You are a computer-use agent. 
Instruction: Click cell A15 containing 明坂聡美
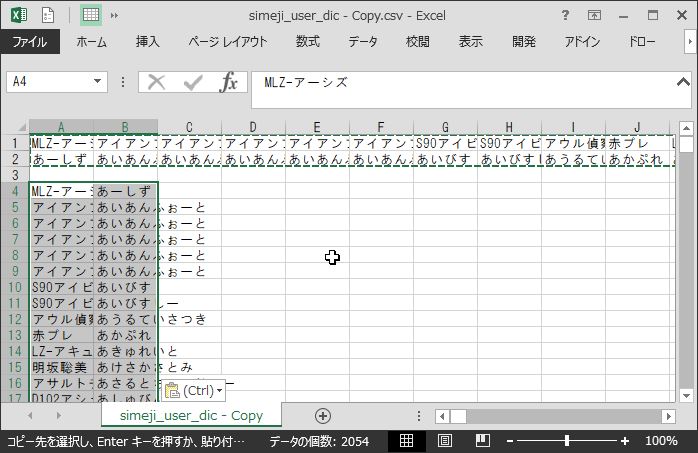tap(61, 367)
